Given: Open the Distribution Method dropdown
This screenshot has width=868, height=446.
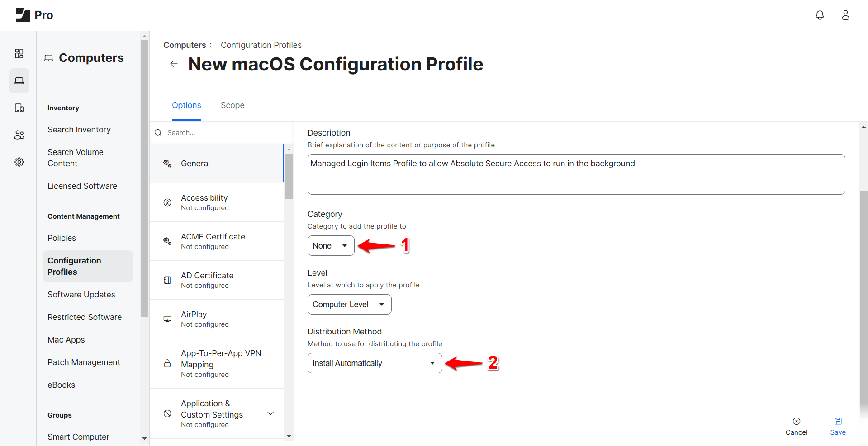Looking at the screenshot, I should click(x=375, y=363).
